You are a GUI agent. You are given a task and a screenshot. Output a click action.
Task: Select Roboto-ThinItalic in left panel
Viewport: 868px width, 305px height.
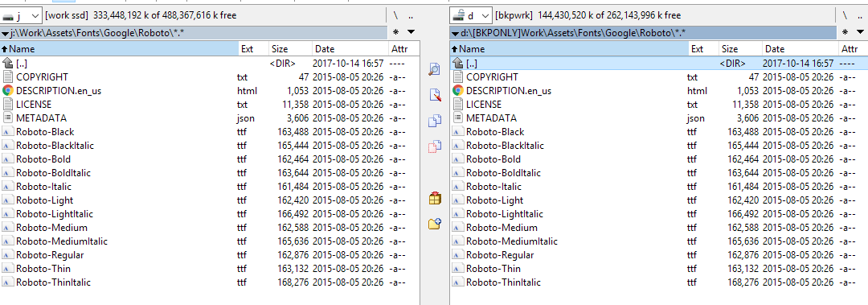[53, 282]
